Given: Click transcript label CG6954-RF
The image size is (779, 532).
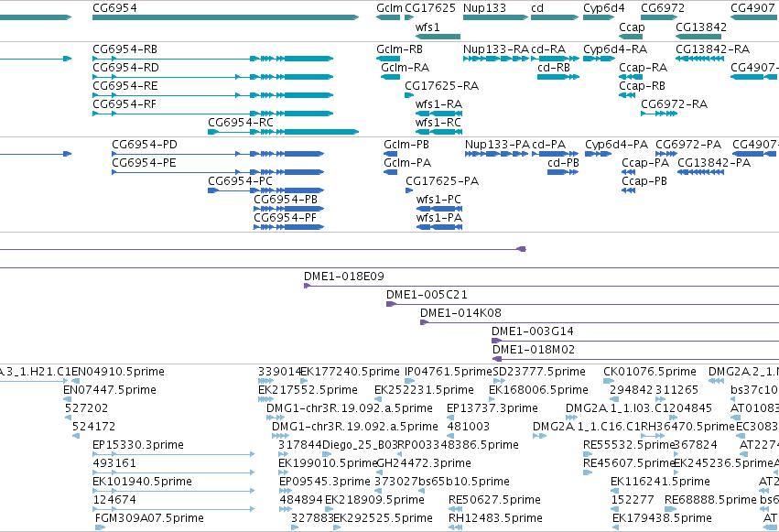Looking at the screenshot, I should tap(124, 104).
